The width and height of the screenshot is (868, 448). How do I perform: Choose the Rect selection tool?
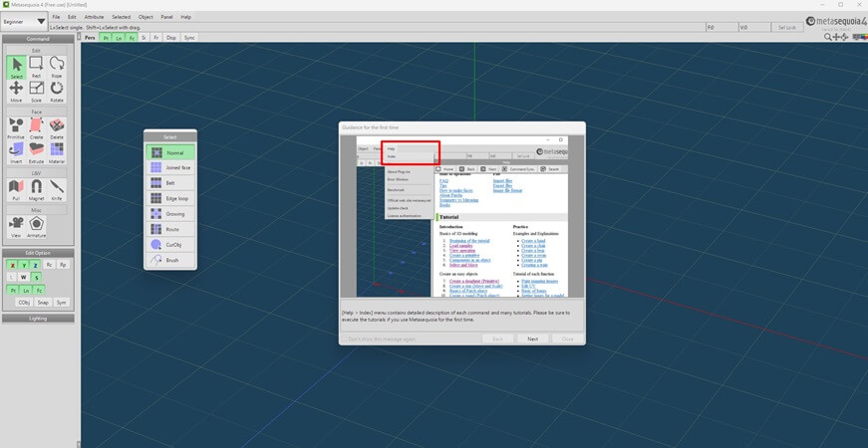(x=37, y=68)
